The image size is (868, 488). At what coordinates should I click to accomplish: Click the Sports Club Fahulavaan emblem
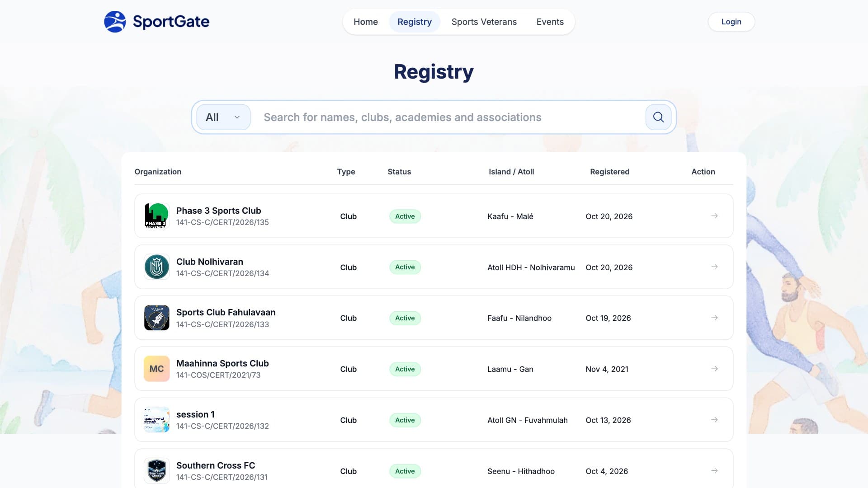(156, 318)
